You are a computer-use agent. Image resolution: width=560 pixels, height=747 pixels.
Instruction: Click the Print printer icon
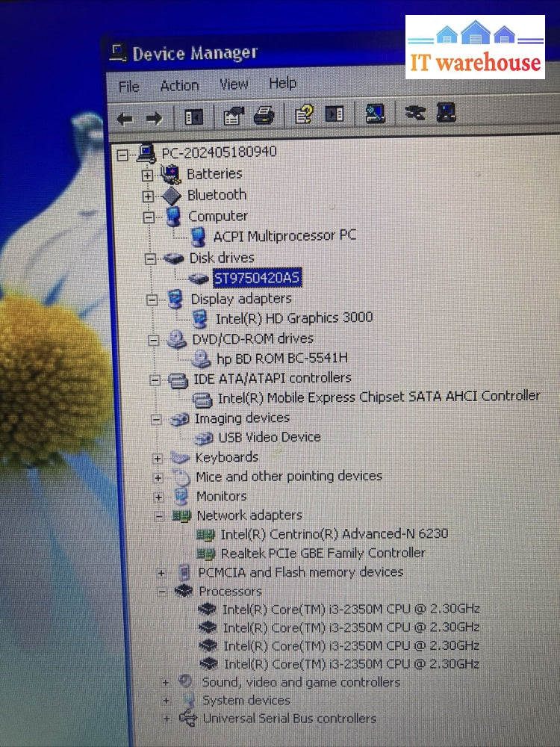[x=264, y=116]
